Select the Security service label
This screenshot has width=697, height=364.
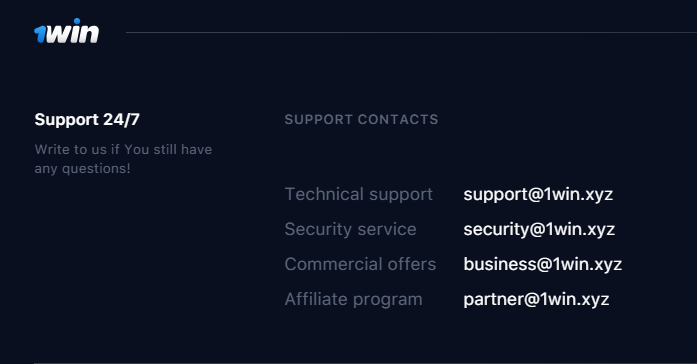[x=350, y=229]
